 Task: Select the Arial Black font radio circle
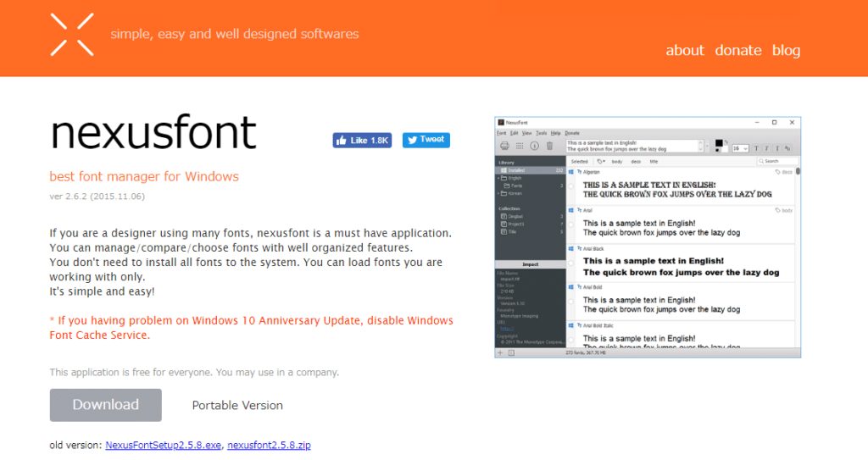point(571,263)
